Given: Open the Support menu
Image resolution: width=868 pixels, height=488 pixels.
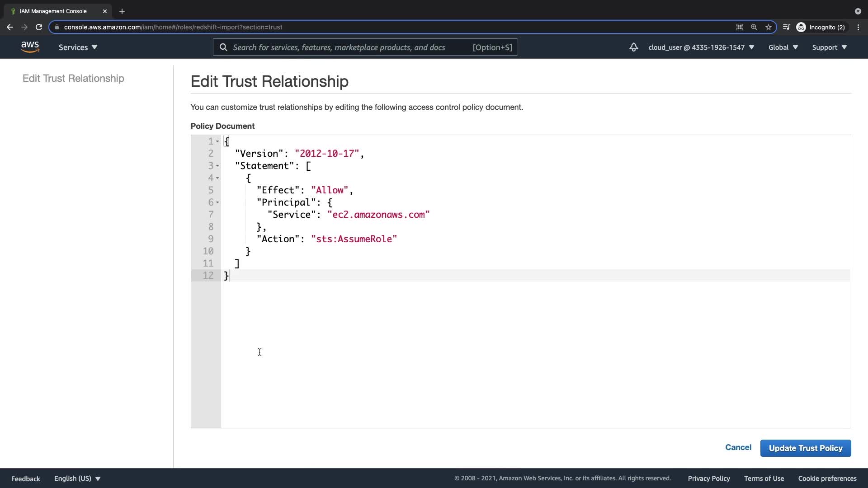Looking at the screenshot, I should [829, 47].
